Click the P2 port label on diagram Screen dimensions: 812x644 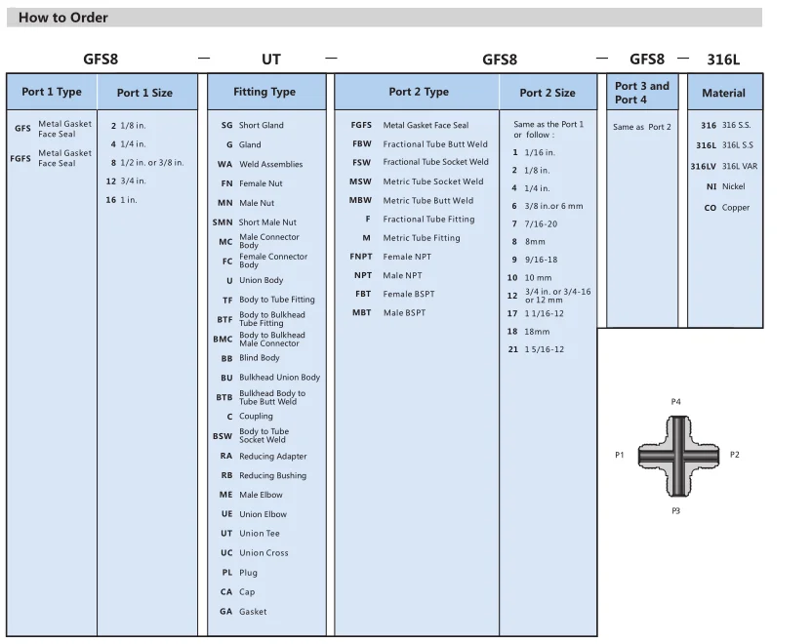click(x=734, y=455)
